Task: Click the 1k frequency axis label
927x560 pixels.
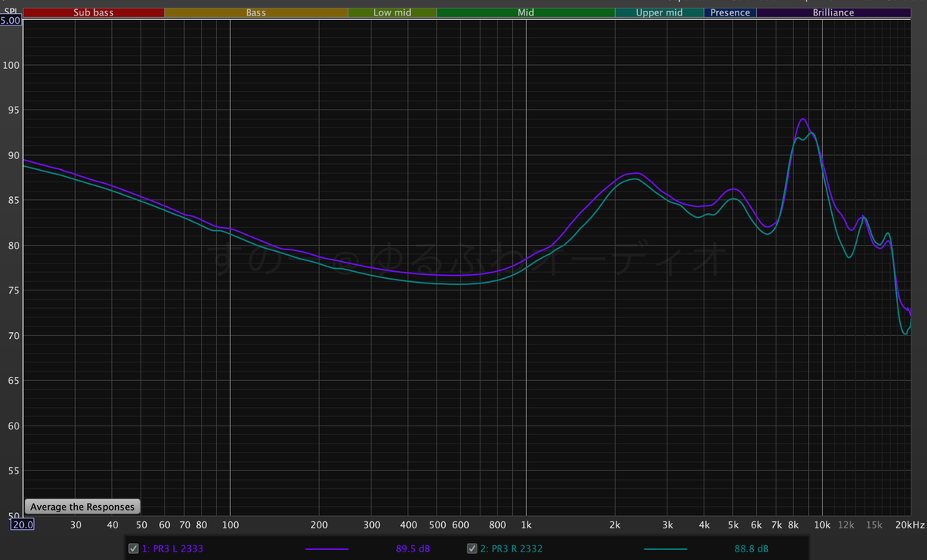Action: [x=526, y=525]
